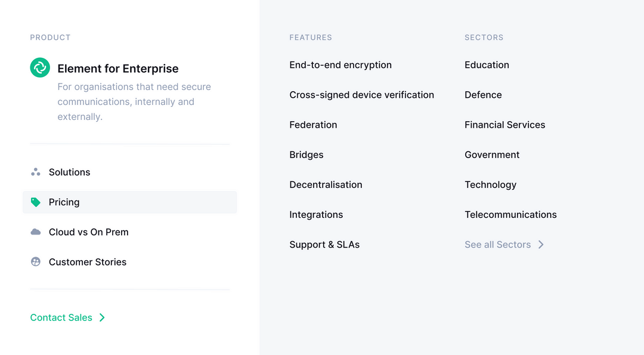Click the green Pricing tag icon
This screenshot has width=644, height=355.
pyautogui.click(x=36, y=202)
